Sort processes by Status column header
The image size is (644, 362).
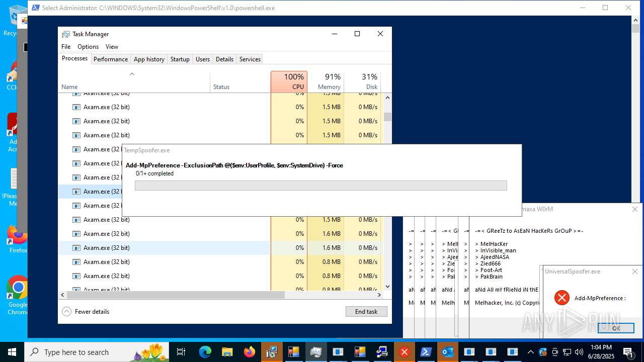(240, 82)
